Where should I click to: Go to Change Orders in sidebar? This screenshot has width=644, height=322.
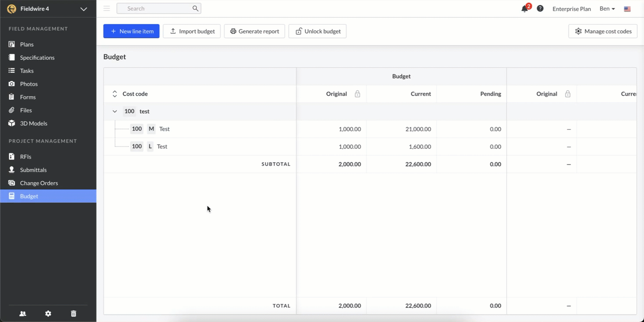click(x=39, y=183)
